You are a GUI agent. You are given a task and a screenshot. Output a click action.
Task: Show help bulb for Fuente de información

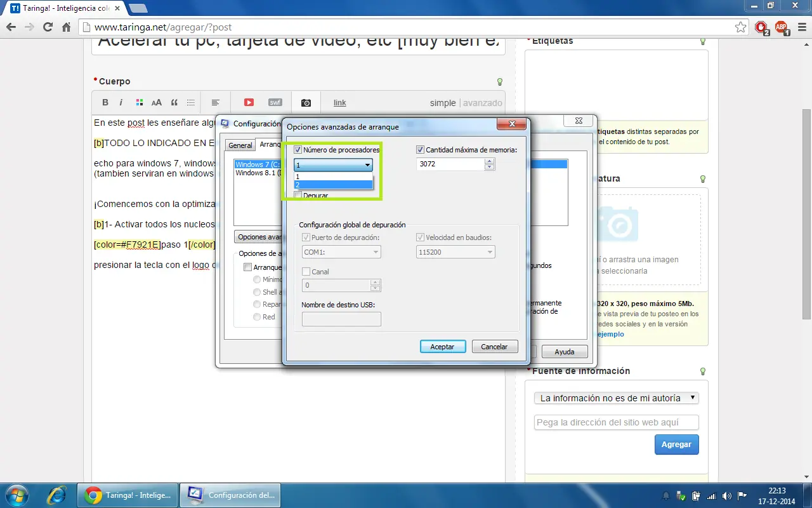[x=702, y=371]
